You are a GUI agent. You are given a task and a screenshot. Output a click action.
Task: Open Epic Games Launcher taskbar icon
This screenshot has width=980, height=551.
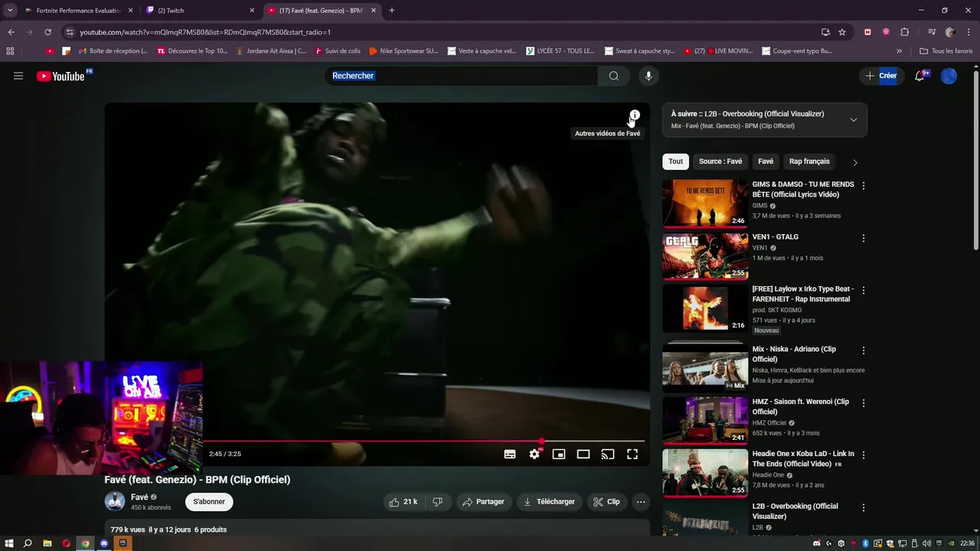pos(122,543)
